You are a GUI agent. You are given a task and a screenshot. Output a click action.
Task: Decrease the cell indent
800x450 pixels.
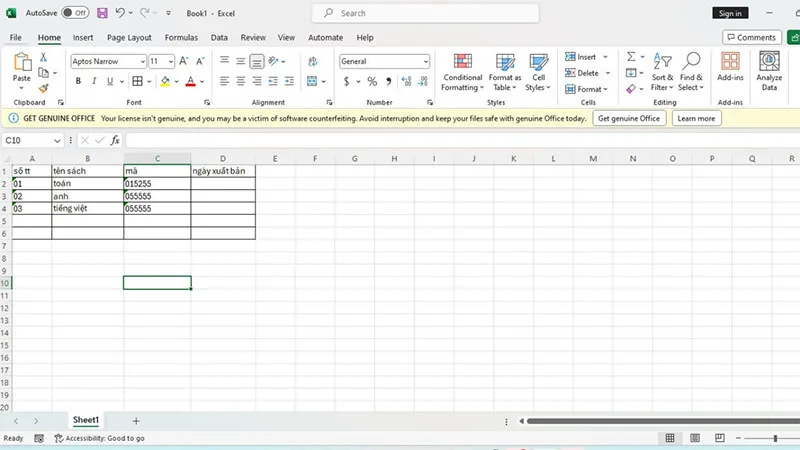tap(273, 81)
